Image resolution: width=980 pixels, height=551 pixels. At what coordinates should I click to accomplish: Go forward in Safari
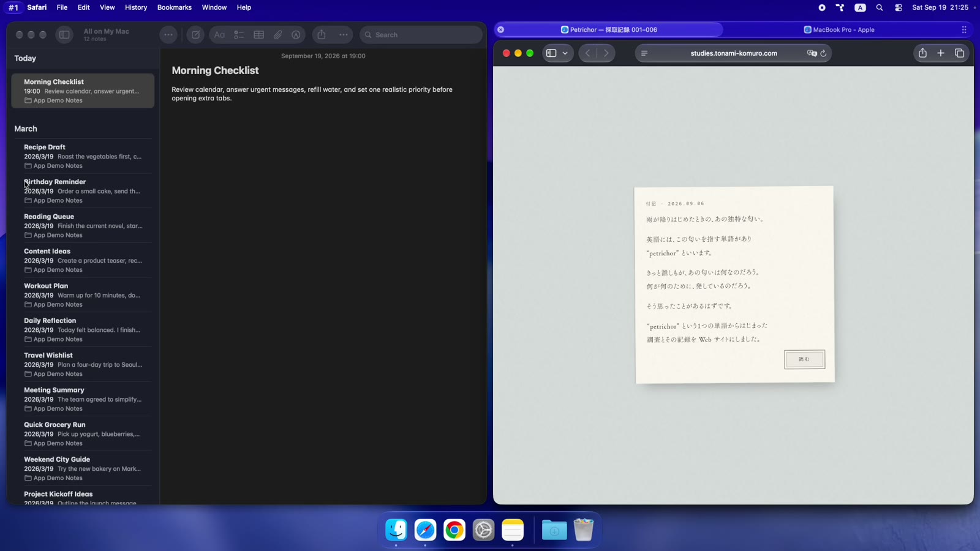606,53
